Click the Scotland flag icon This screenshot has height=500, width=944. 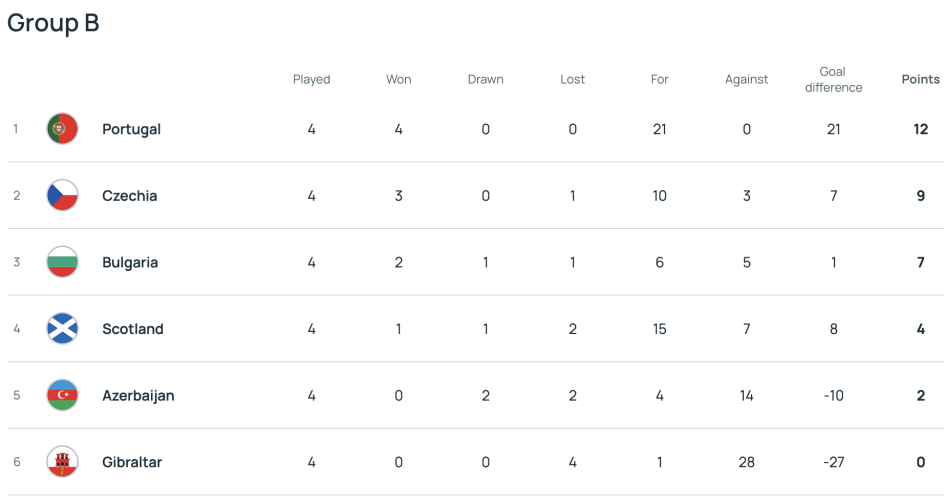[62, 329]
